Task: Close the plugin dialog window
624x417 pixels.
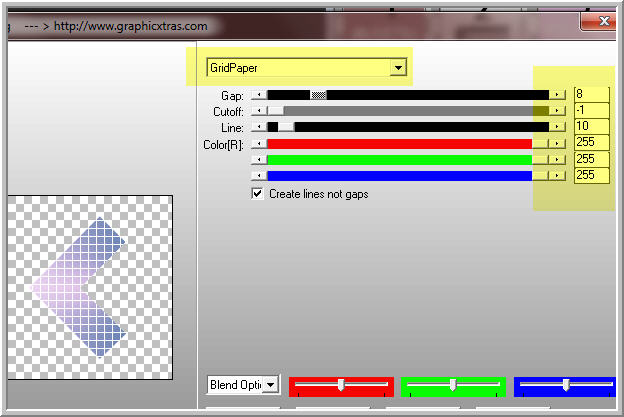Action: pos(599,21)
